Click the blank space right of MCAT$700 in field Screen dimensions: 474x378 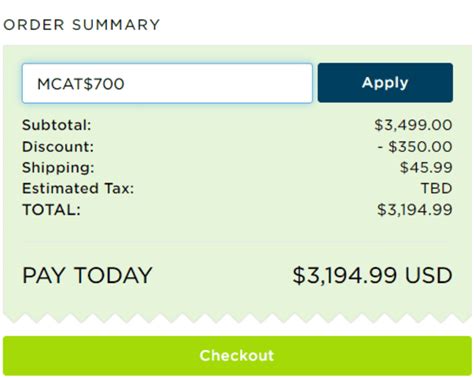(x=218, y=83)
